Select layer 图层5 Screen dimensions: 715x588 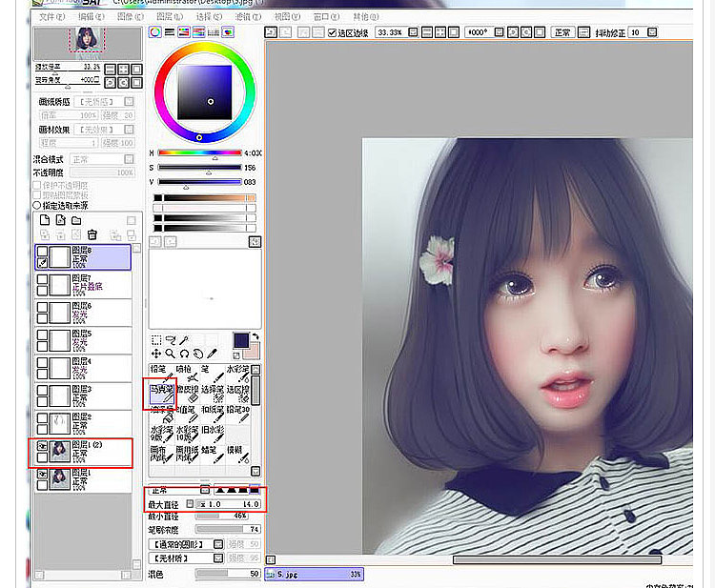[x=84, y=340]
